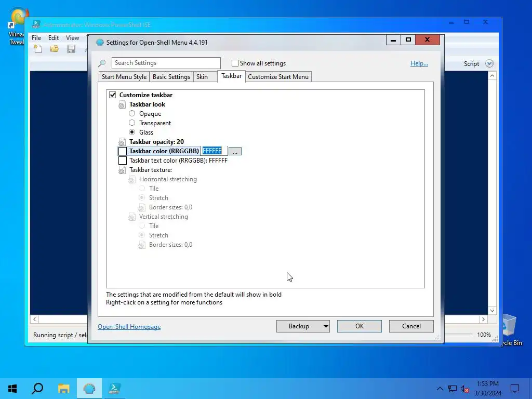The height and width of the screenshot is (399, 532).
Task: Open color picker via the ... button
Action: pos(235,151)
